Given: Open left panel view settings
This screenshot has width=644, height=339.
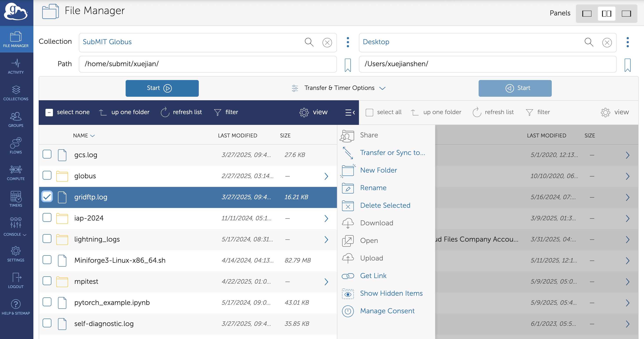Looking at the screenshot, I should (x=313, y=112).
